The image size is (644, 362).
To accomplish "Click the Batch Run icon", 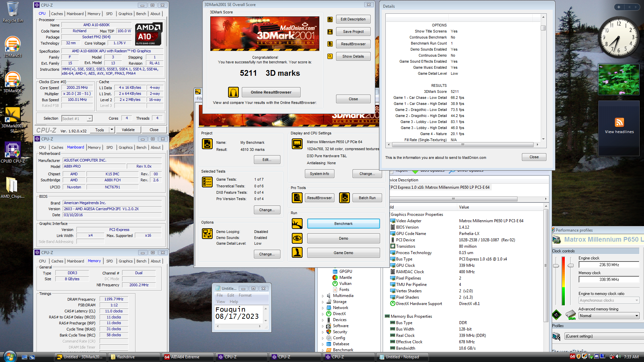I will [x=344, y=198].
